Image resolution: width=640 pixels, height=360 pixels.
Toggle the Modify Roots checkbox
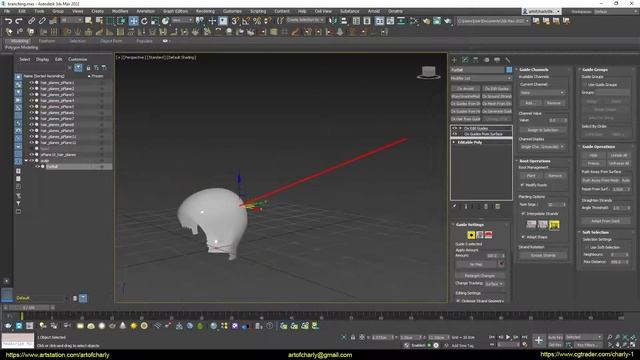point(522,185)
